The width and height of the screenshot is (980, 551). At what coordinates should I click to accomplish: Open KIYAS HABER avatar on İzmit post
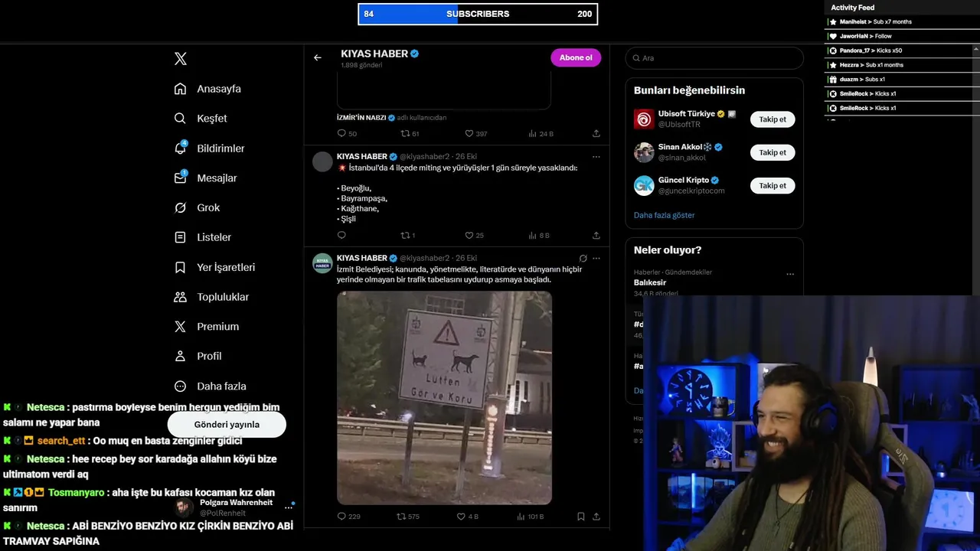(x=322, y=263)
